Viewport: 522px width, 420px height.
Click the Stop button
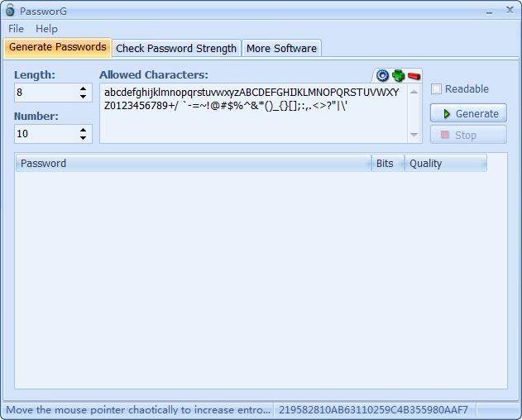click(469, 135)
